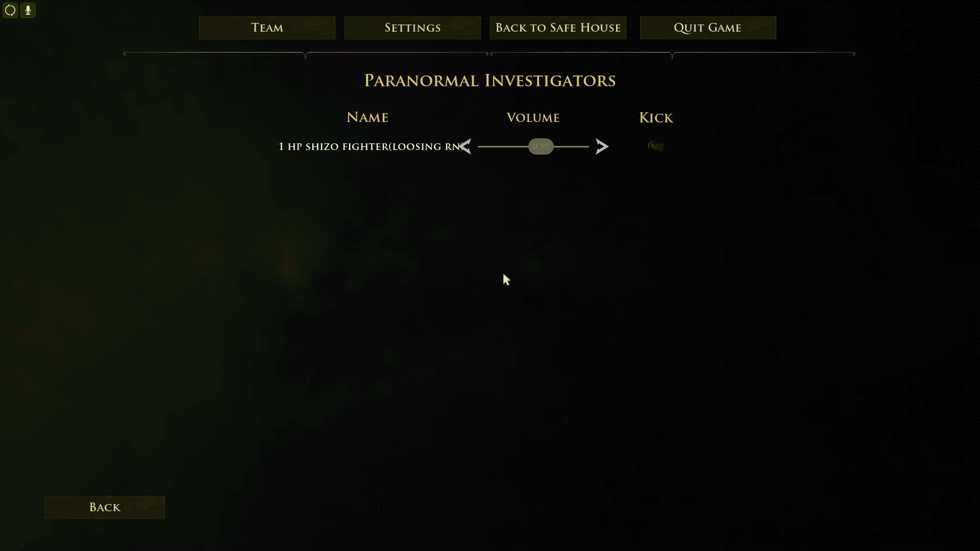Screen dimensions: 980x551
Task: Click the Kick column header
Action: (x=656, y=118)
